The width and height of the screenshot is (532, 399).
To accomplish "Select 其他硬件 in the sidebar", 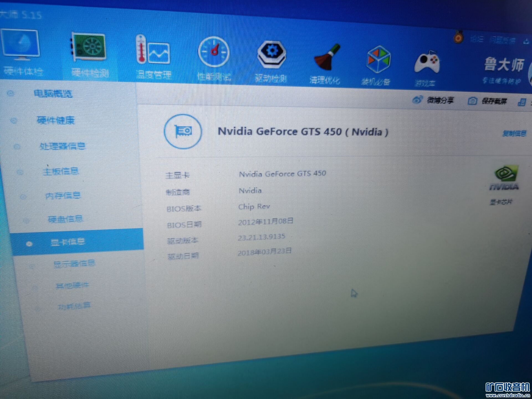I will tap(73, 285).
